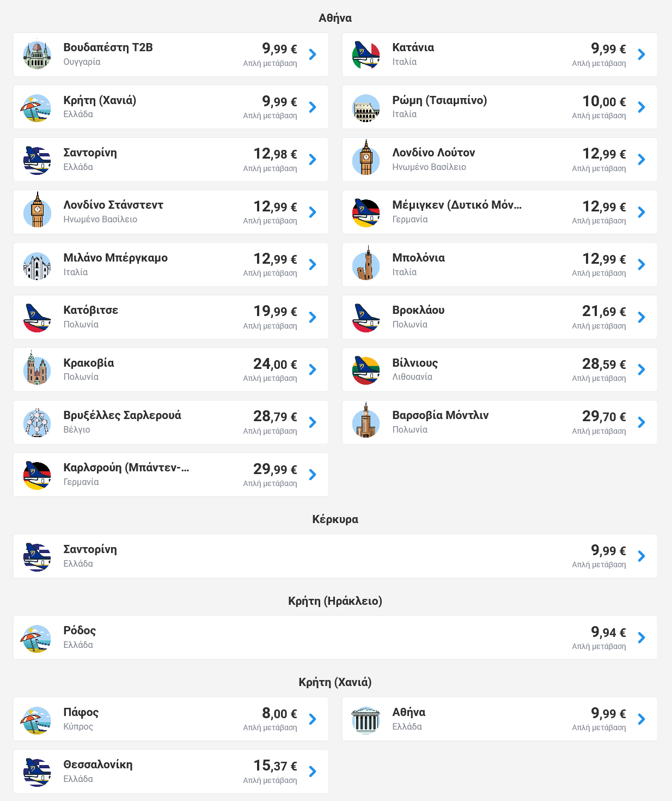Click the 28,59 € price for Βίλνιους
The image size is (672, 801).
pos(604,364)
